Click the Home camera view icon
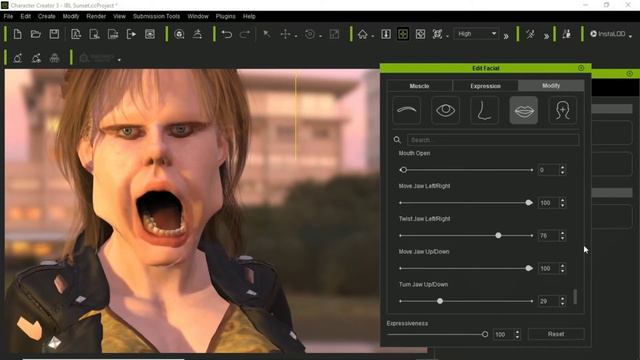 (362, 34)
